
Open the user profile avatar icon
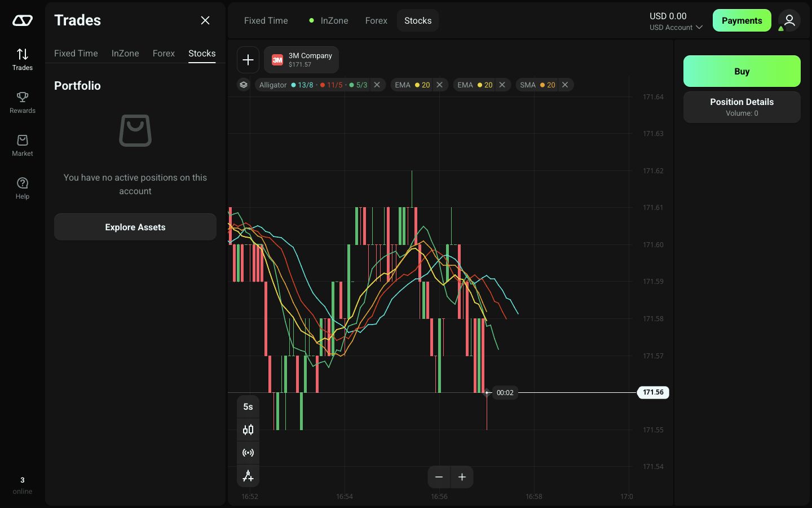point(789,20)
